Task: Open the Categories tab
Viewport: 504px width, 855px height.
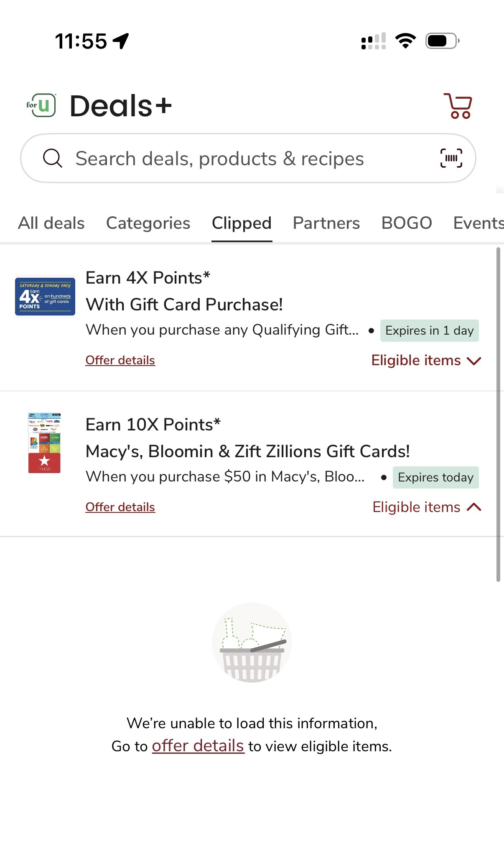Action: (x=148, y=223)
